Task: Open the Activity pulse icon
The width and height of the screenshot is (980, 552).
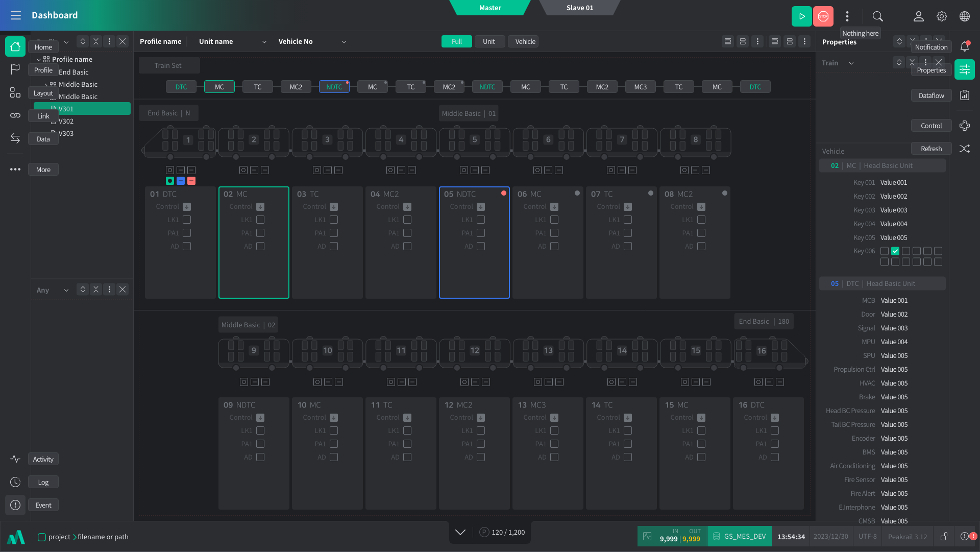Action: [15, 459]
